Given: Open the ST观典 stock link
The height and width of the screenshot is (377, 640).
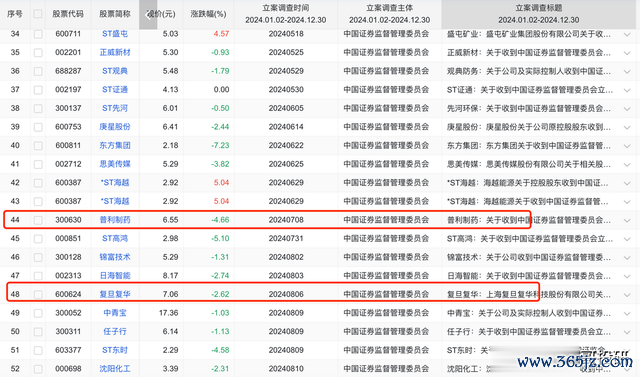Looking at the screenshot, I should (115, 71).
